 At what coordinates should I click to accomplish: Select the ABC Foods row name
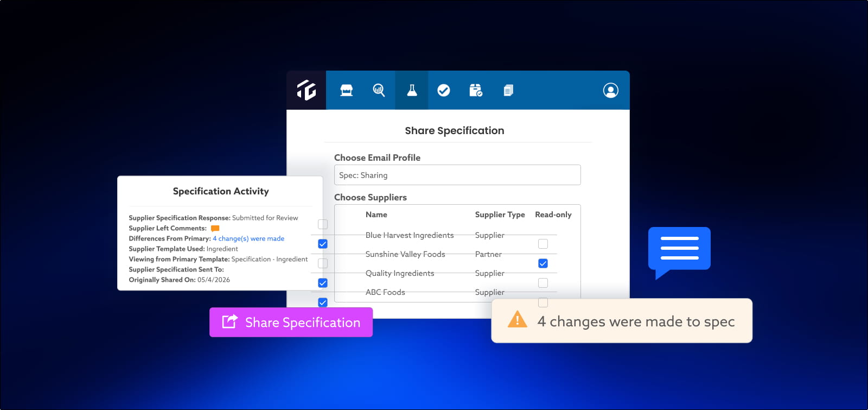385,292
